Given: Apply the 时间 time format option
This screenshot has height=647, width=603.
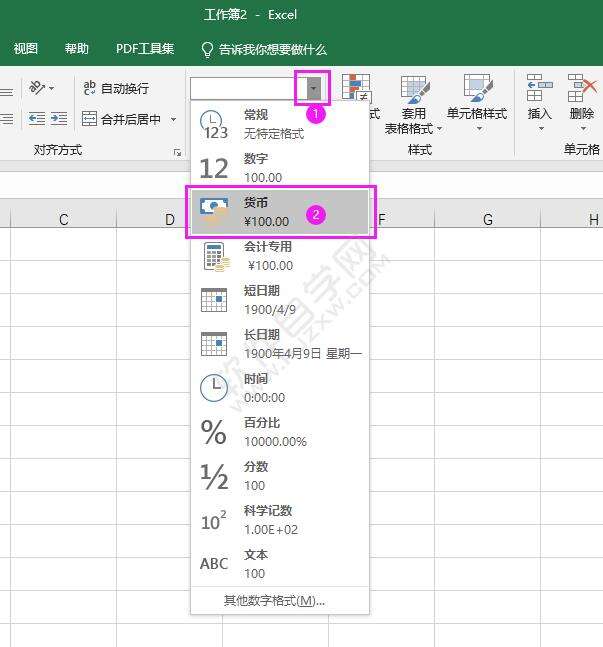Looking at the screenshot, I should pyautogui.click(x=280, y=388).
